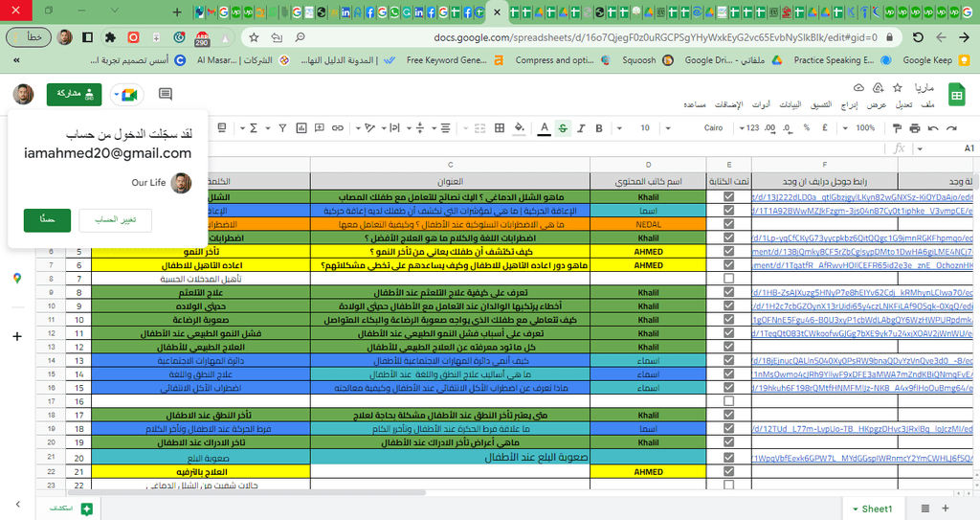The image size is (980, 520).
Task: Open the all sheets list icon
Action: 925,509
